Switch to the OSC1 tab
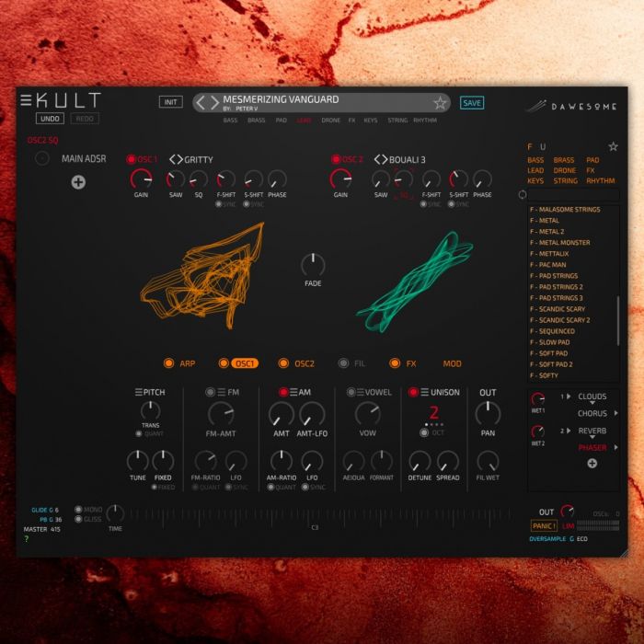This screenshot has height=644, width=644. [245, 363]
